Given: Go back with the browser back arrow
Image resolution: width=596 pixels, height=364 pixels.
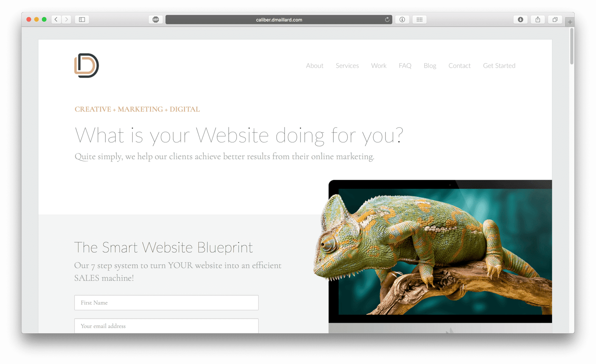Looking at the screenshot, I should coord(56,19).
